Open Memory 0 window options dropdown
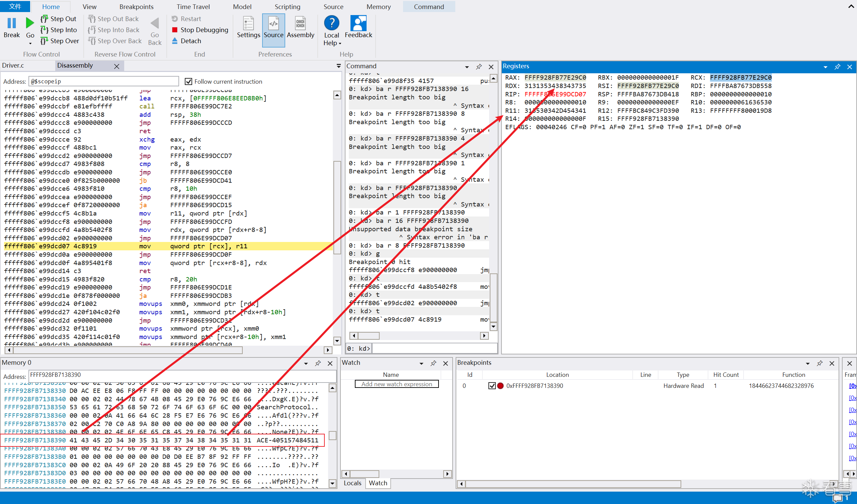 [306, 363]
